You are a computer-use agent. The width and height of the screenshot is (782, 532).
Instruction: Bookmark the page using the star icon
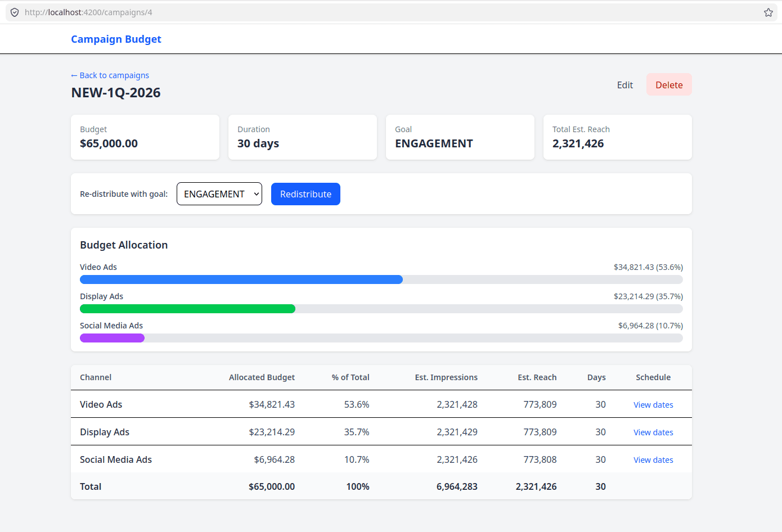pyautogui.click(x=768, y=12)
